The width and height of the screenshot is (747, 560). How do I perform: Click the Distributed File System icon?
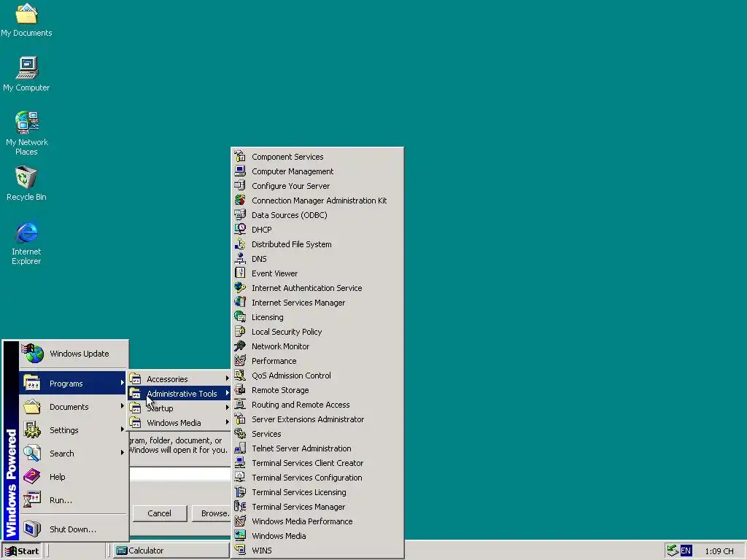point(240,244)
